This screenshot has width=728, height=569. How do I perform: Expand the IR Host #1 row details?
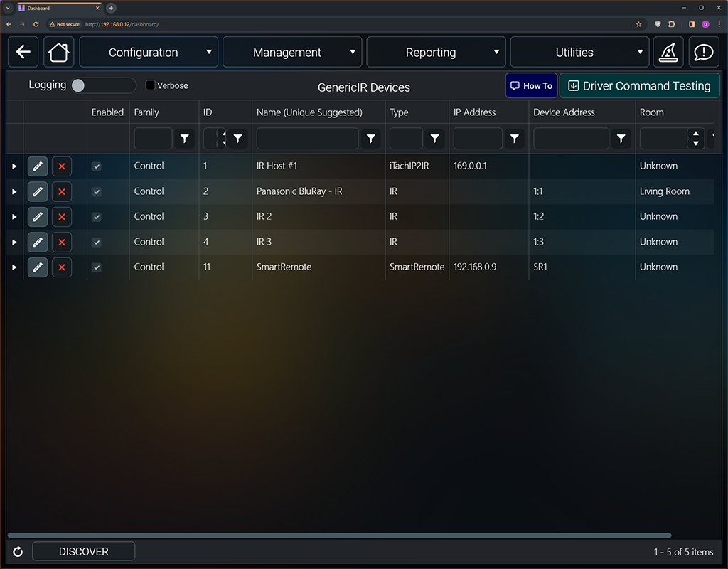(14, 166)
